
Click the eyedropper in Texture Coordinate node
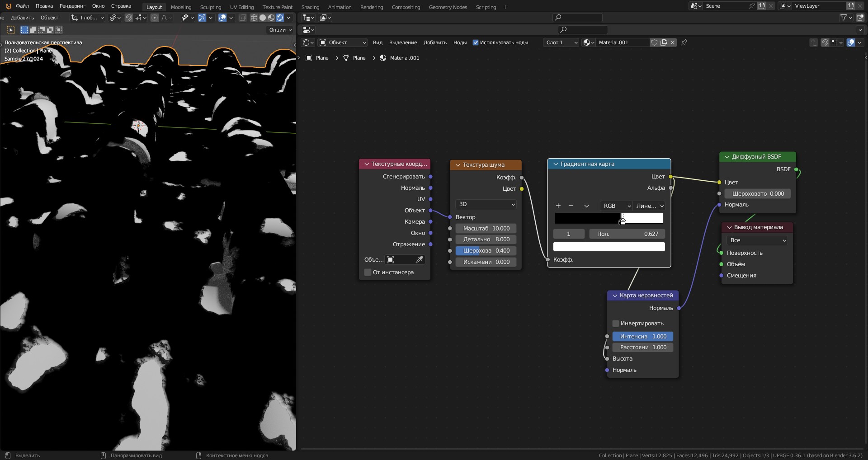pyautogui.click(x=419, y=259)
